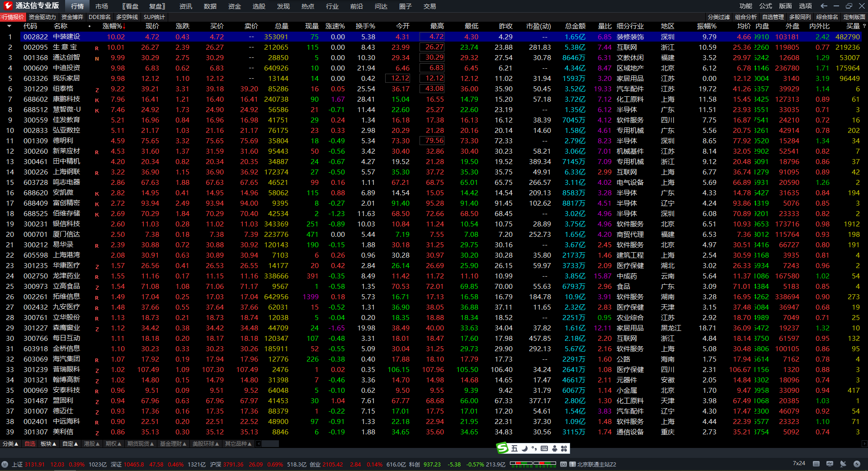The width and height of the screenshot is (868, 471).
Task: Open the Sogou soft keyboard icon
Action: (x=544, y=448)
